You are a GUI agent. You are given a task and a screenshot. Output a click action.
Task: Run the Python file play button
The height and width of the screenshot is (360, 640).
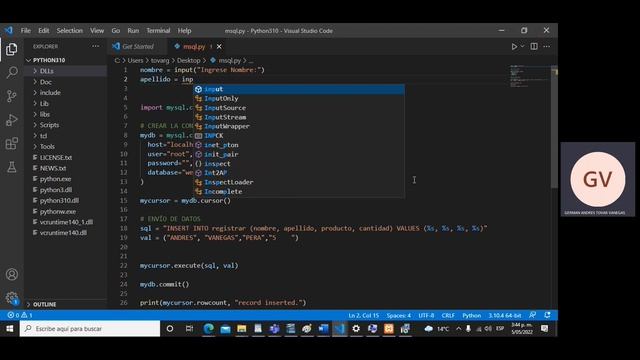click(514, 47)
